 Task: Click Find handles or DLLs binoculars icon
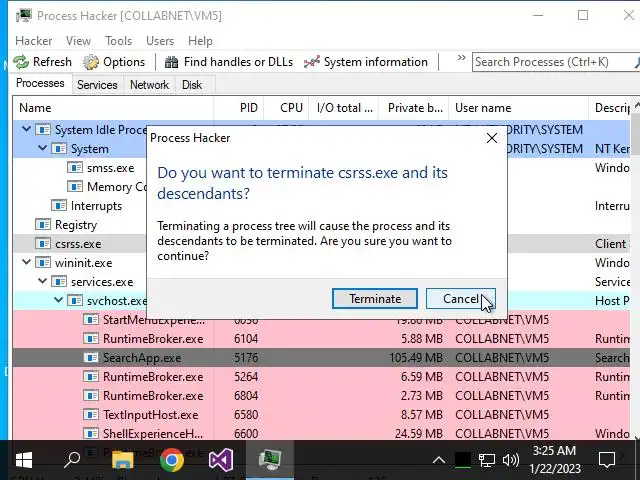(x=171, y=62)
